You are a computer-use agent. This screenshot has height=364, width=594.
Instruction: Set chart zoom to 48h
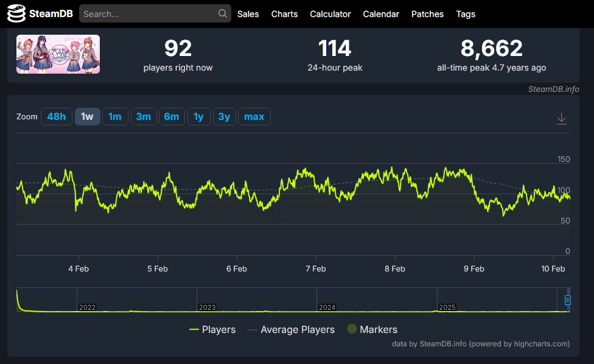pos(57,117)
